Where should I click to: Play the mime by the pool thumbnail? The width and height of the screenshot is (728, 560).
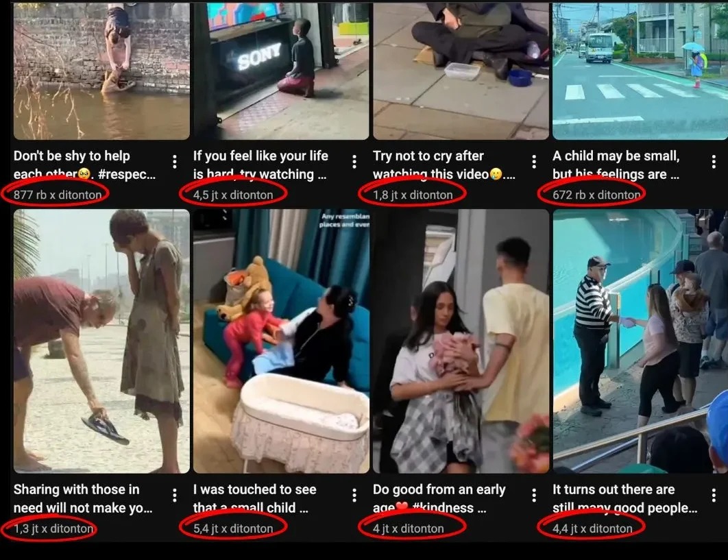tap(640, 341)
